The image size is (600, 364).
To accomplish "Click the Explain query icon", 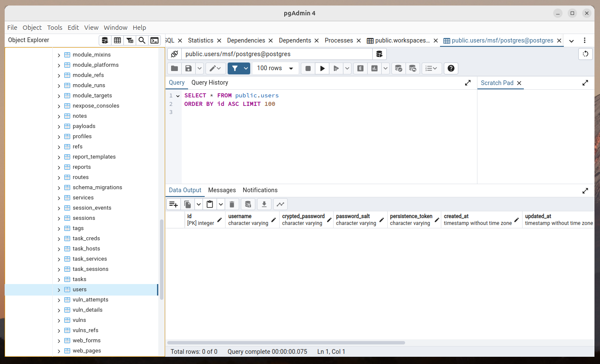I will pos(360,68).
